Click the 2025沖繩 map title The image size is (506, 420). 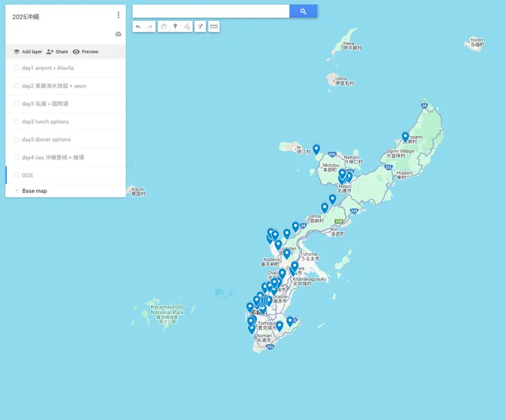click(x=26, y=17)
